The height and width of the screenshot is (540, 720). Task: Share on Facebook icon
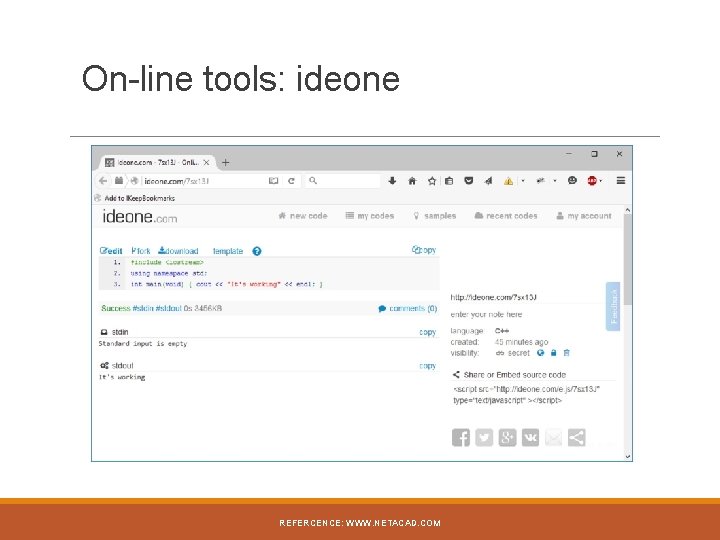[x=461, y=438]
